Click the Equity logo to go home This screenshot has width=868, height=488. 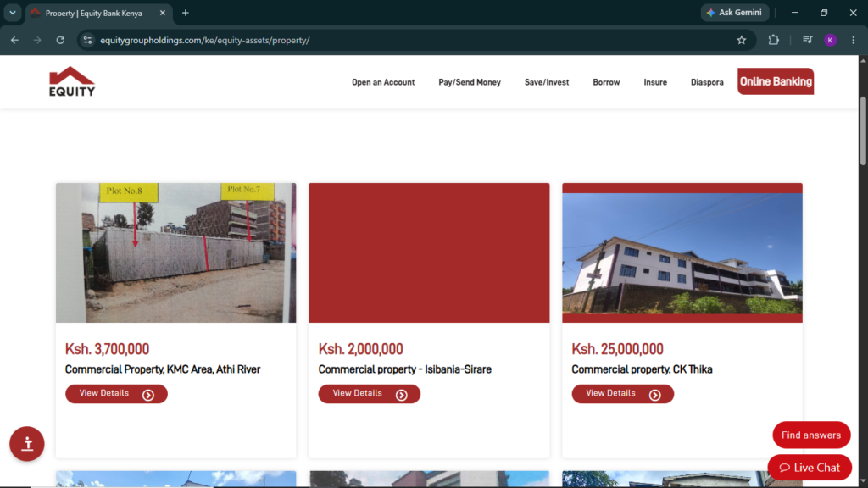[x=72, y=82]
